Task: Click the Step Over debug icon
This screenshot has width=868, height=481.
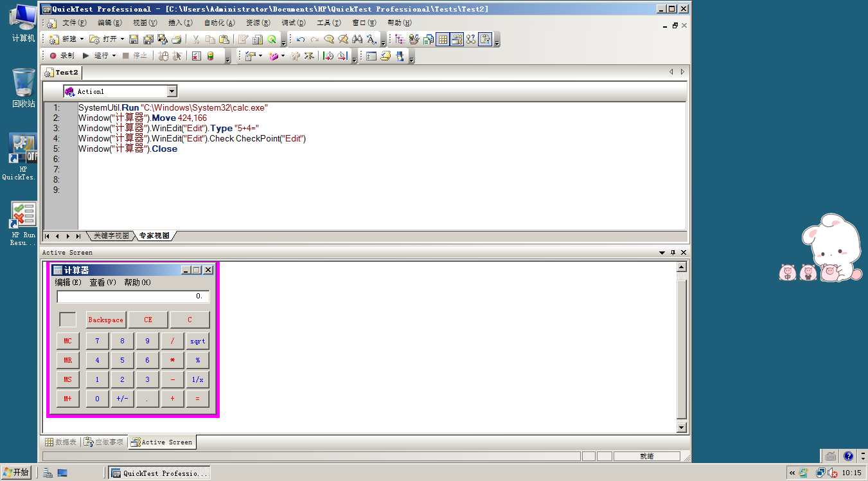Action: (x=343, y=56)
